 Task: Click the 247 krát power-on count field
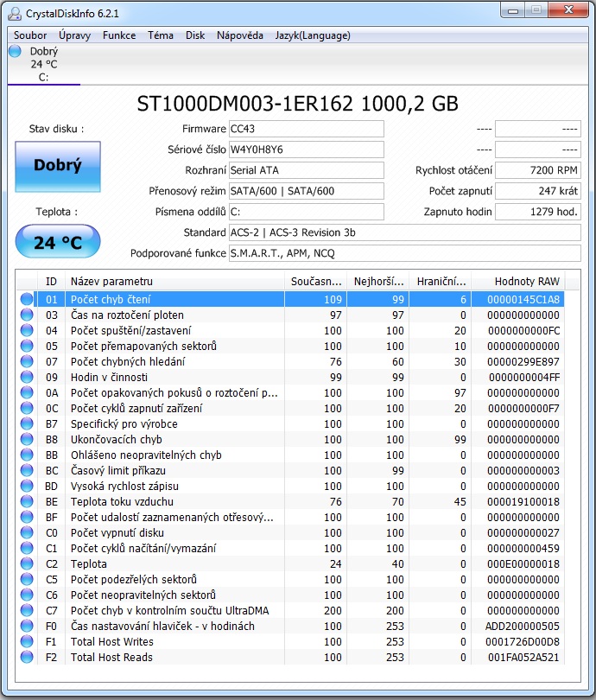[538, 191]
